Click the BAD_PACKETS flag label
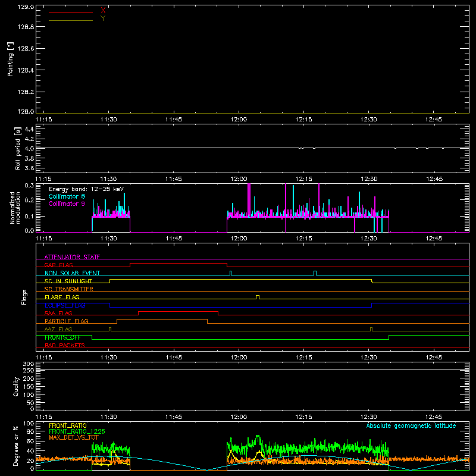This screenshot has height=476, width=476. pos(65,345)
